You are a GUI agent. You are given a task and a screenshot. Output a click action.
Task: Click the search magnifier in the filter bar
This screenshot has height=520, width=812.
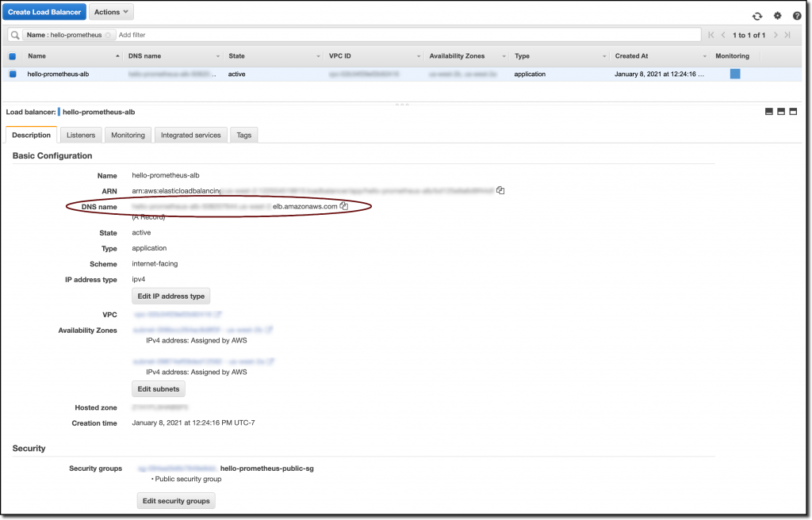coord(13,34)
